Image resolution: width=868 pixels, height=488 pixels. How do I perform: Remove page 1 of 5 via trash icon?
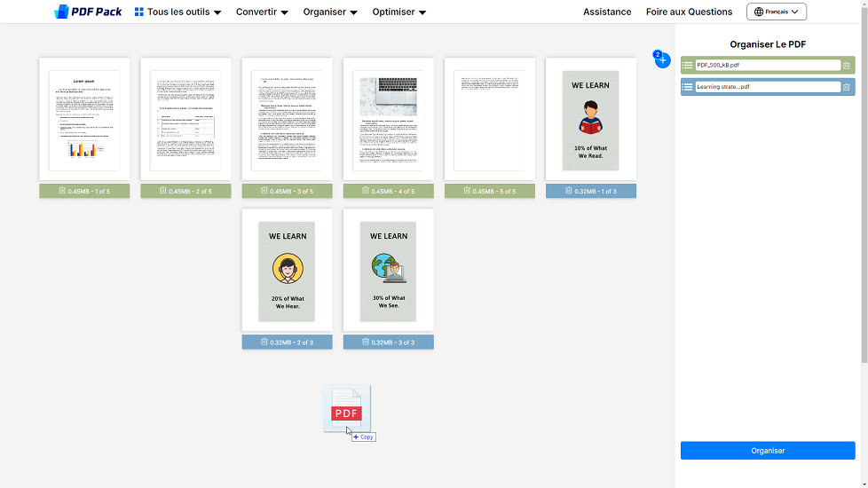coord(62,191)
